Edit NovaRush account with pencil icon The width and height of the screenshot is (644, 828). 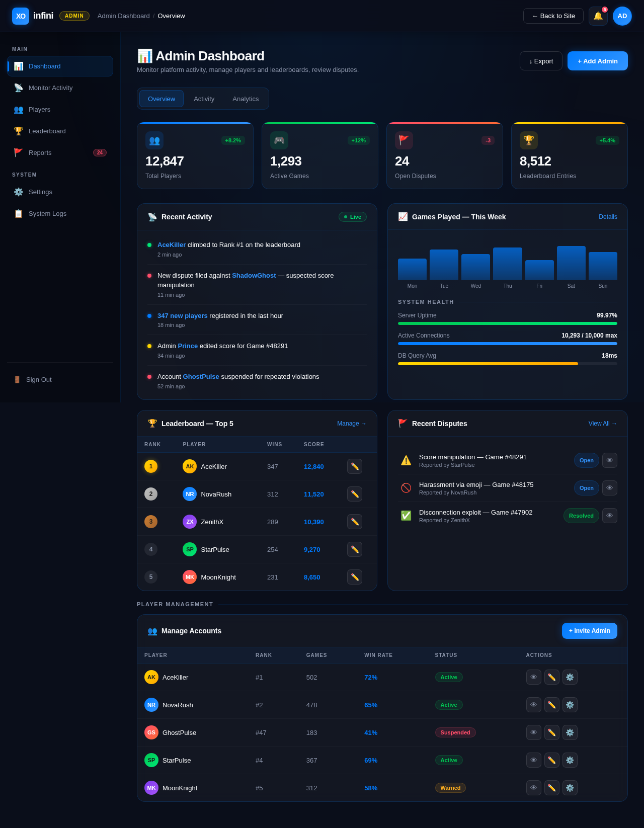tap(552, 705)
